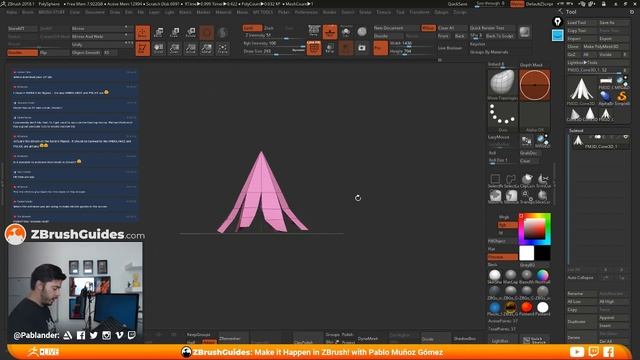This screenshot has width=640, height=360.
Task: Select the red Flat material sphere
Action: (x=527, y=307)
